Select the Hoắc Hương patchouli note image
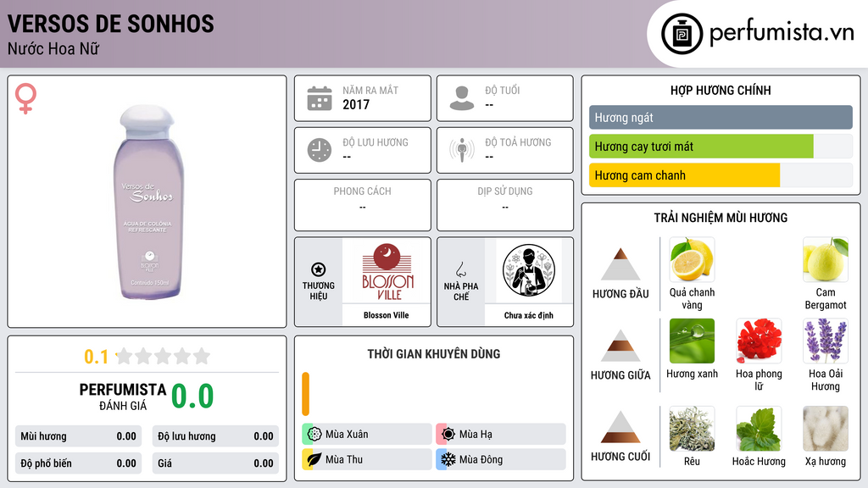The width and height of the screenshot is (868, 488). click(x=759, y=429)
